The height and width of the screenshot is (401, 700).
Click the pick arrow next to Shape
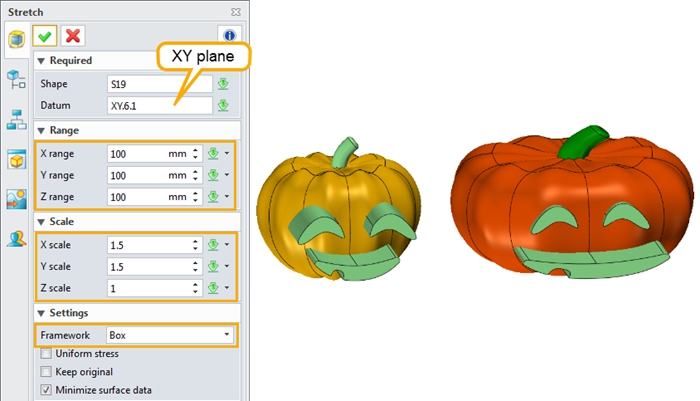pos(223,84)
